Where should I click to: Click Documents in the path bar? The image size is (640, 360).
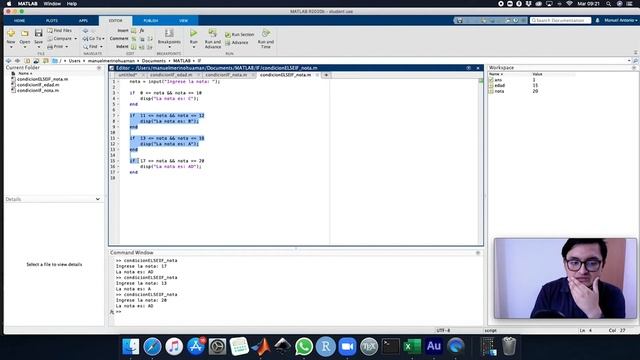pyautogui.click(x=153, y=61)
